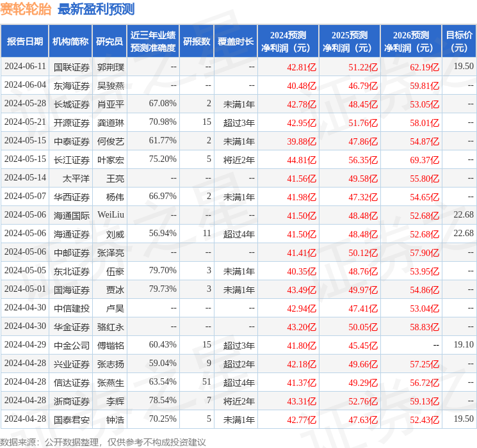This screenshot has height=448, width=477.
Task: Select the date cell 2024-06-04
Action: tap(25, 85)
